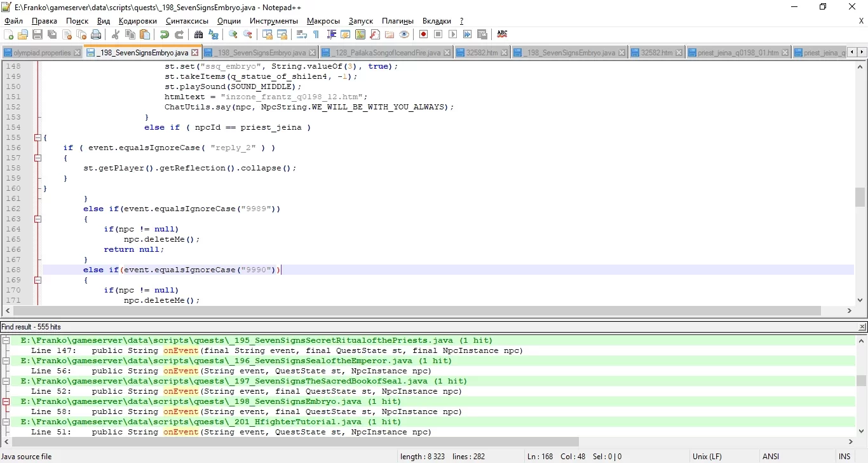Click the Save All toolbar icon
The height and width of the screenshot is (463, 868).
click(x=52, y=34)
